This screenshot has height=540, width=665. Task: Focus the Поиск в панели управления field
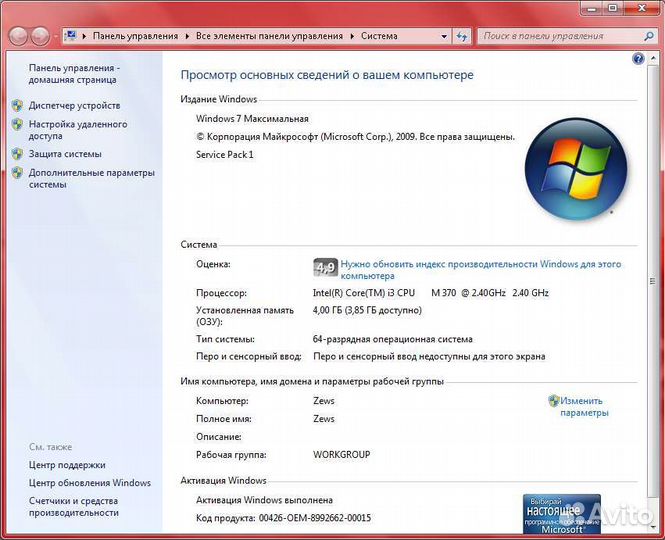560,36
